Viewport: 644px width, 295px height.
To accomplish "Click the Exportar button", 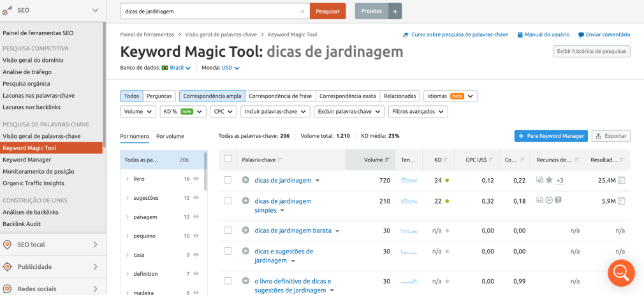I will 611,136.
